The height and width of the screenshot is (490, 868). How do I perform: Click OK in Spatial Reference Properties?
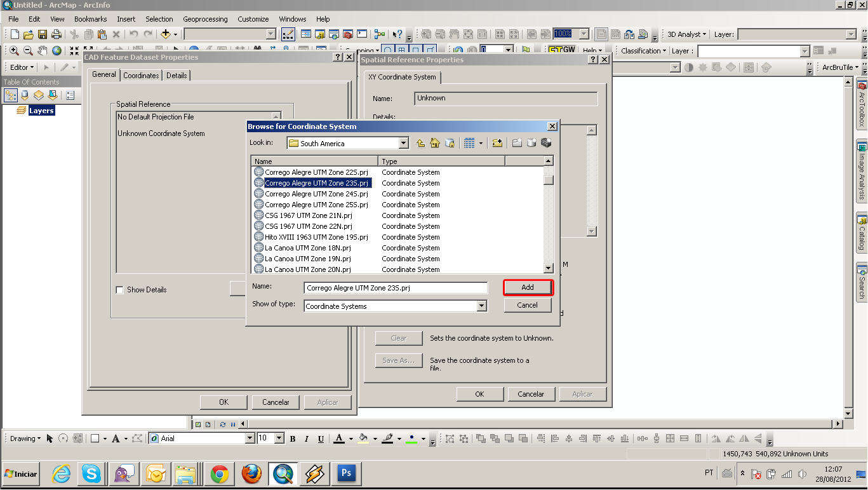point(480,394)
